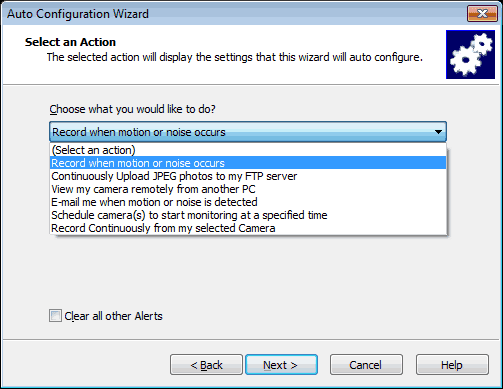
Task: Choose the (Select an action) list entry
Action: click(x=248, y=150)
